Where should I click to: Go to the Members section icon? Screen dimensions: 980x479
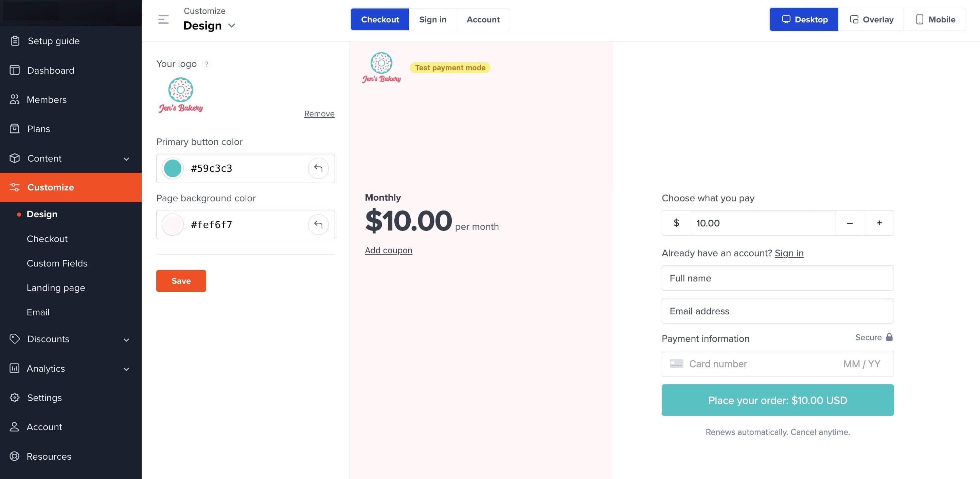15,99
